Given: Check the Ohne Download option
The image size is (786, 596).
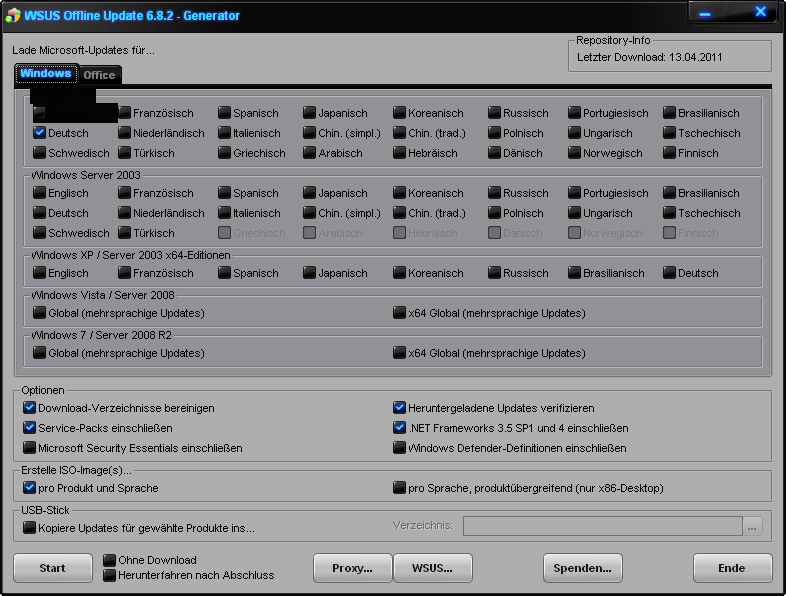Looking at the screenshot, I should click(110, 560).
